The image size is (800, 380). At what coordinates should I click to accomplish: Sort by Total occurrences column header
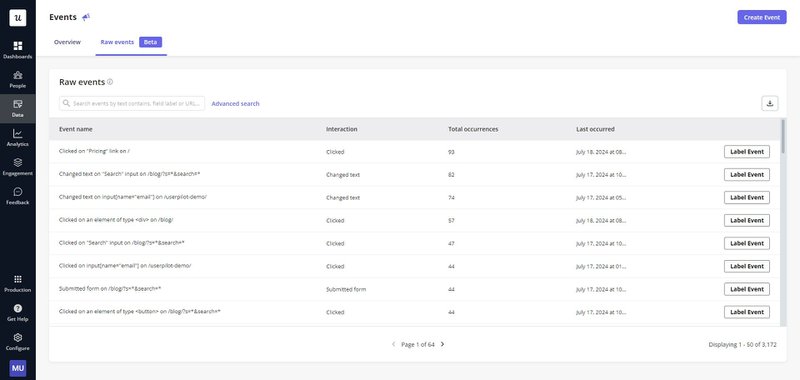pos(473,129)
